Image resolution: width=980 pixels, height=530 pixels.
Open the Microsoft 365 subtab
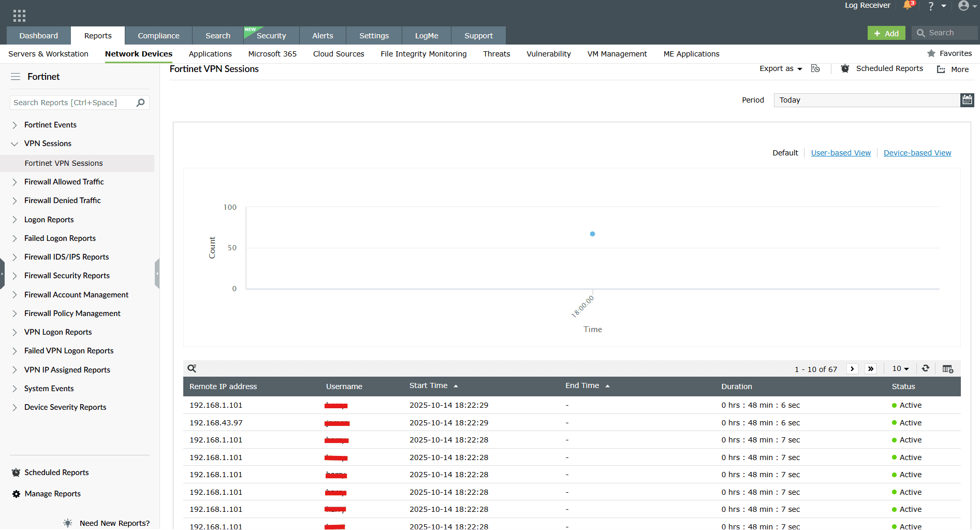coord(272,54)
